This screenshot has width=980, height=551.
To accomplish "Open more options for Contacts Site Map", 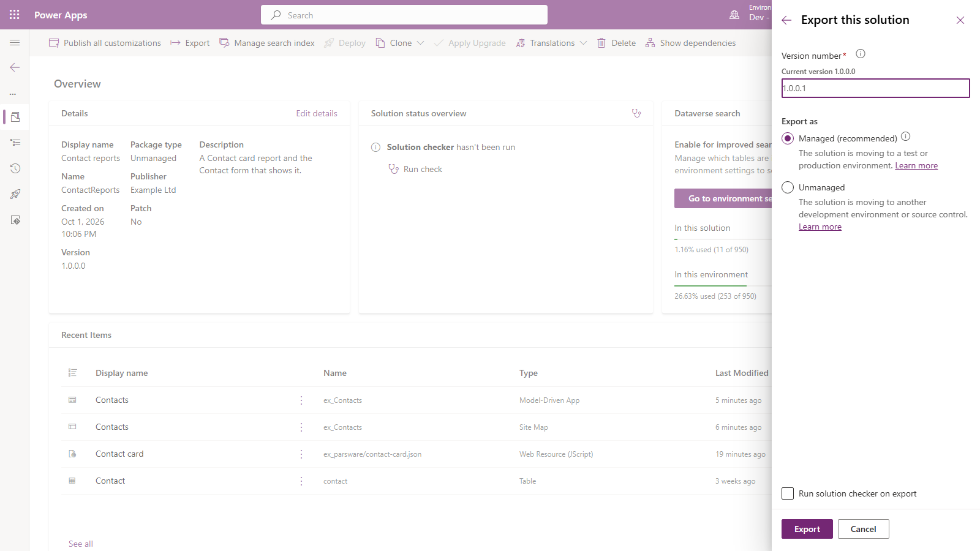I will [x=301, y=427].
